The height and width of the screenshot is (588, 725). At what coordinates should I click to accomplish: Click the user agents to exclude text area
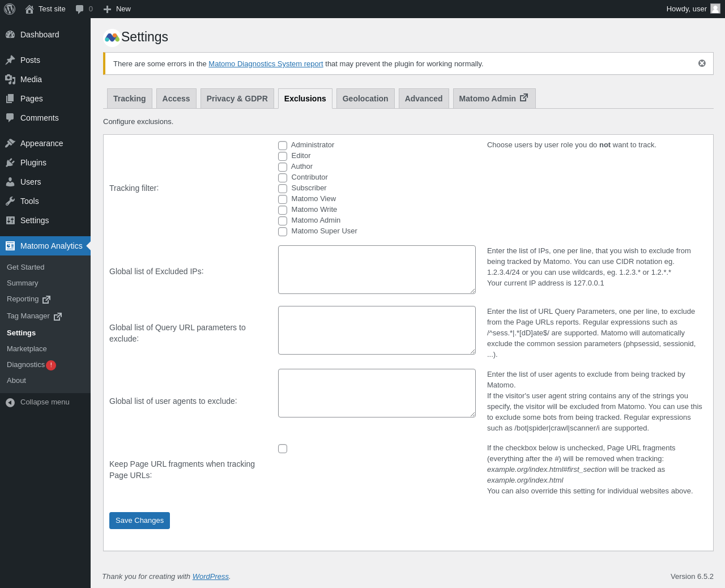pyautogui.click(x=377, y=393)
